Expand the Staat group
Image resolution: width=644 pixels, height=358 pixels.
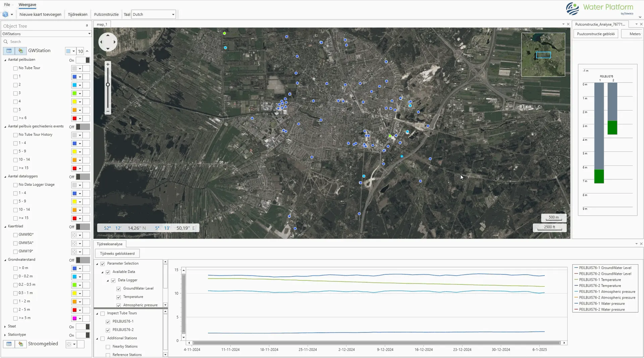[5, 326]
